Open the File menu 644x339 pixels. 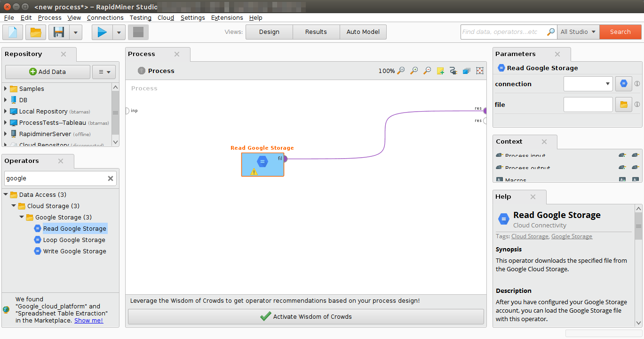pyautogui.click(x=9, y=17)
